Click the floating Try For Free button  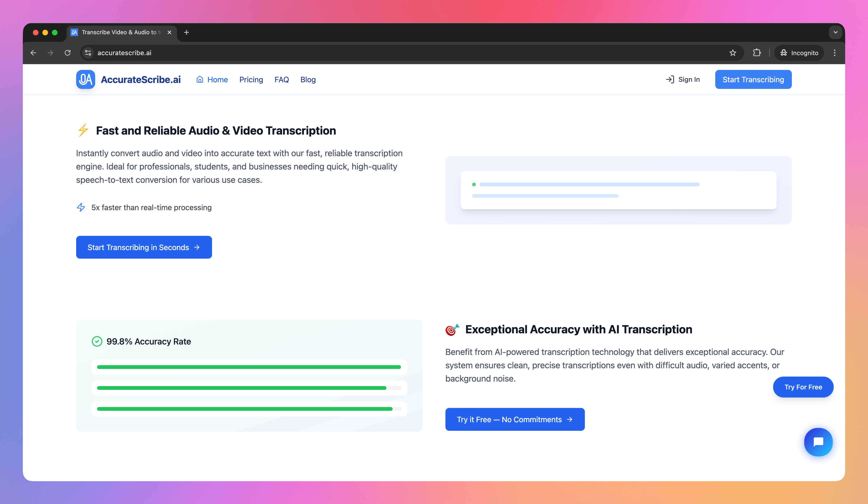tap(803, 387)
